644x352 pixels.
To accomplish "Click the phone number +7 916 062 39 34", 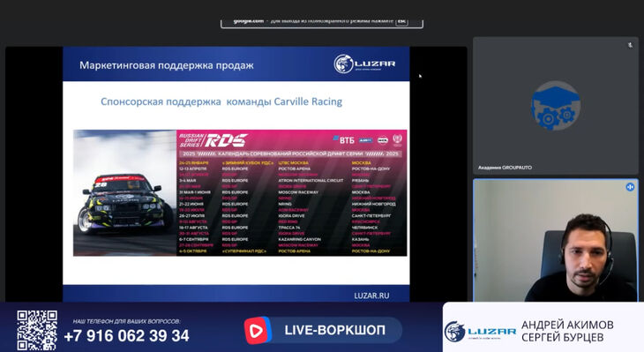I will click(x=126, y=336).
